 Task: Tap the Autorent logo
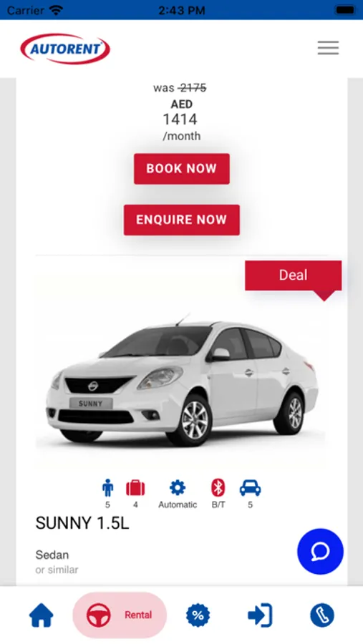pyautogui.click(x=65, y=49)
